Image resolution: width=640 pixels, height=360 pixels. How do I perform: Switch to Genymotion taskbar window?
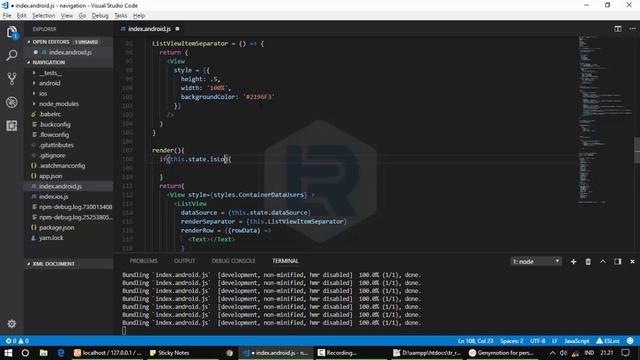tap(501, 353)
